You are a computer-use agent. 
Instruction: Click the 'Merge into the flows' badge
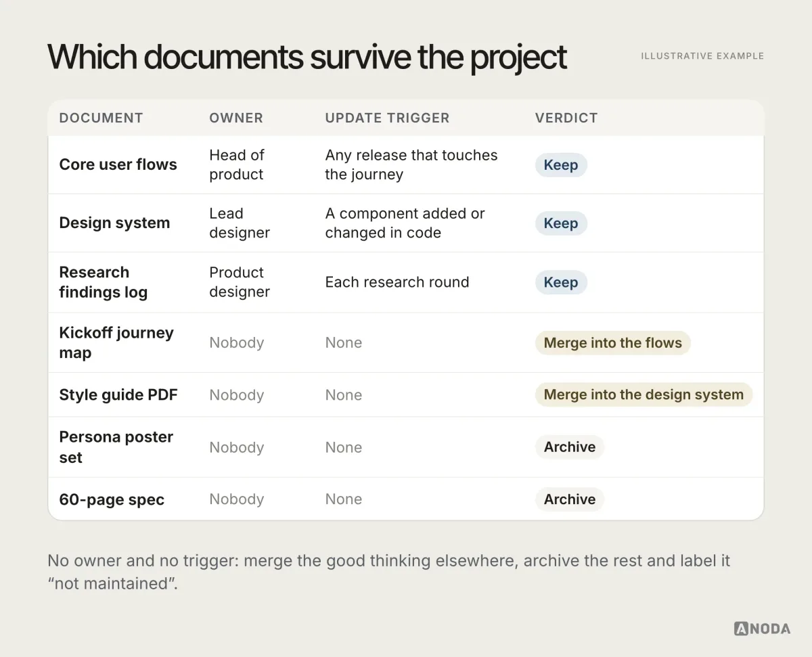612,343
